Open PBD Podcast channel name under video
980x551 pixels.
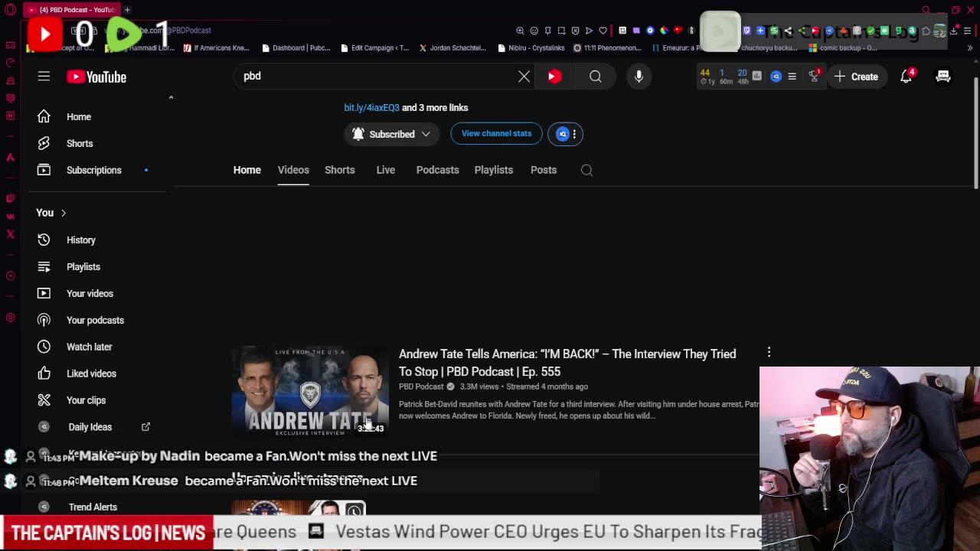[421, 386]
